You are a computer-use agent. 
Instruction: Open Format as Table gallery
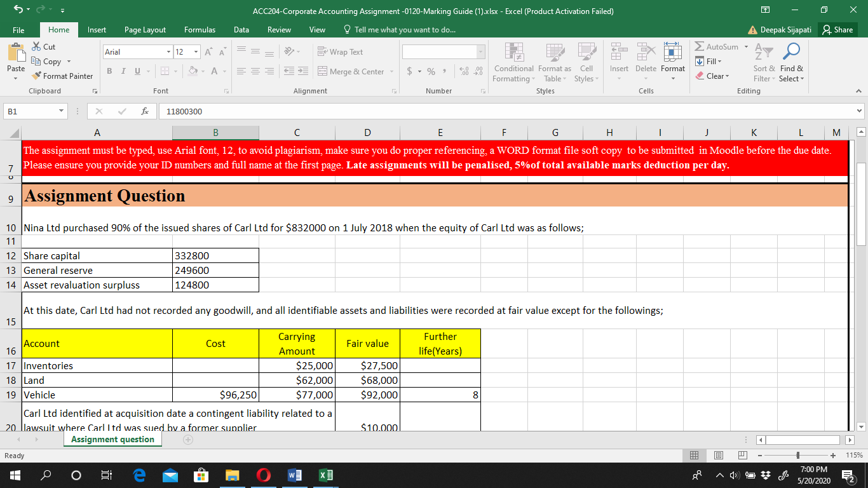[x=554, y=64]
